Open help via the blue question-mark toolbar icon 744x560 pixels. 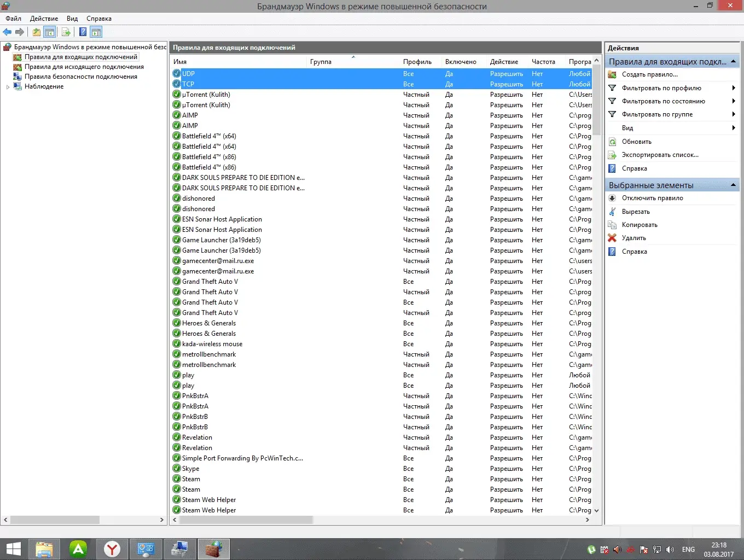pyautogui.click(x=83, y=32)
